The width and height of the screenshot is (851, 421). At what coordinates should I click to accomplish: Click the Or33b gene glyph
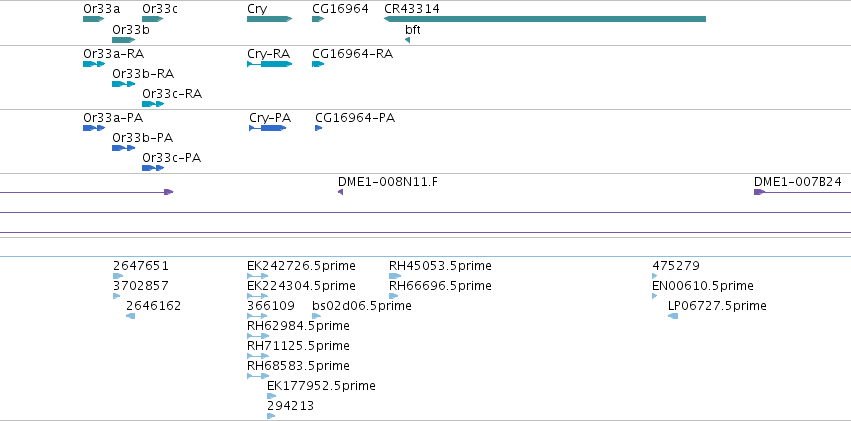[124, 40]
